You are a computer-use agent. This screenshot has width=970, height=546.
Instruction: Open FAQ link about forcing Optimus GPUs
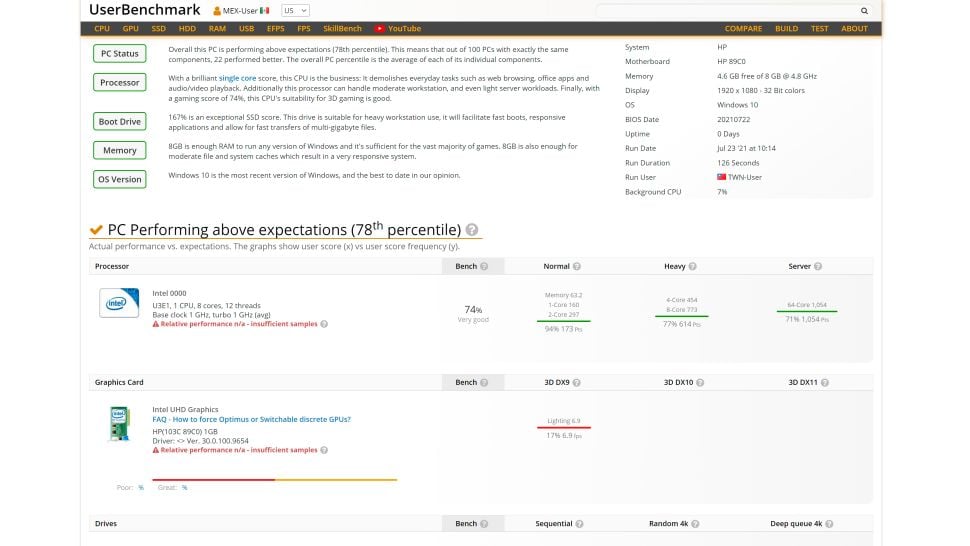(251, 419)
